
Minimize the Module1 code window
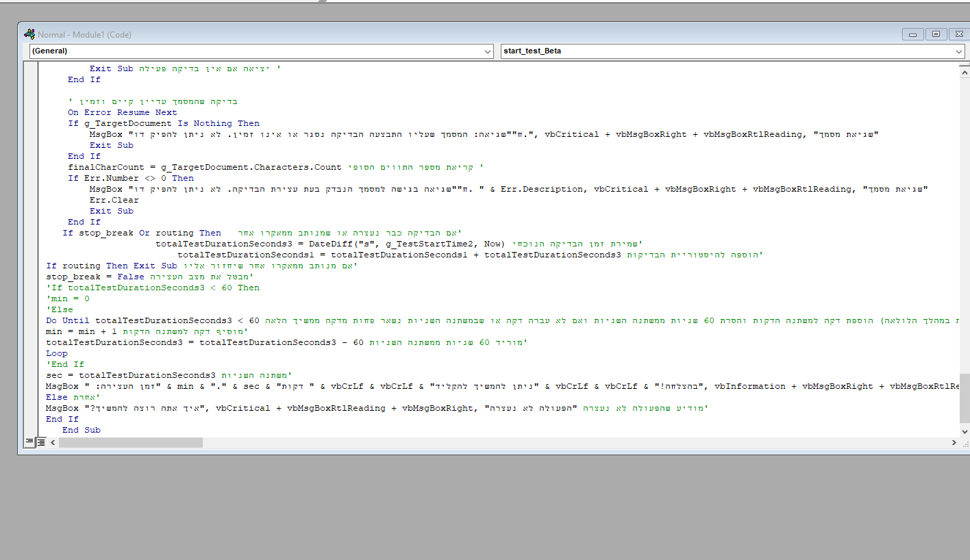(912, 34)
